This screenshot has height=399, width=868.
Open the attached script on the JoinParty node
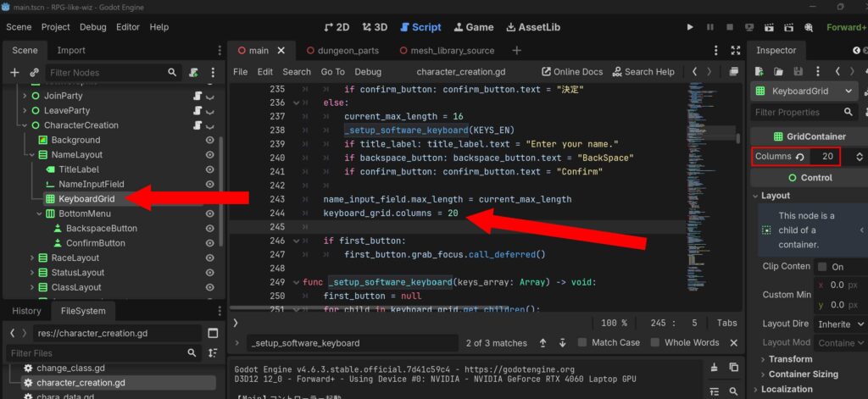[x=198, y=96]
